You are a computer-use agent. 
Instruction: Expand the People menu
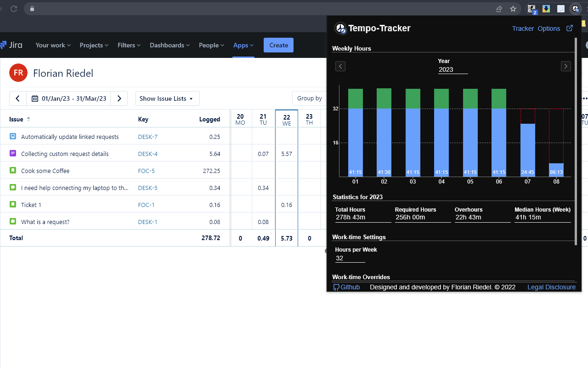point(212,45)
